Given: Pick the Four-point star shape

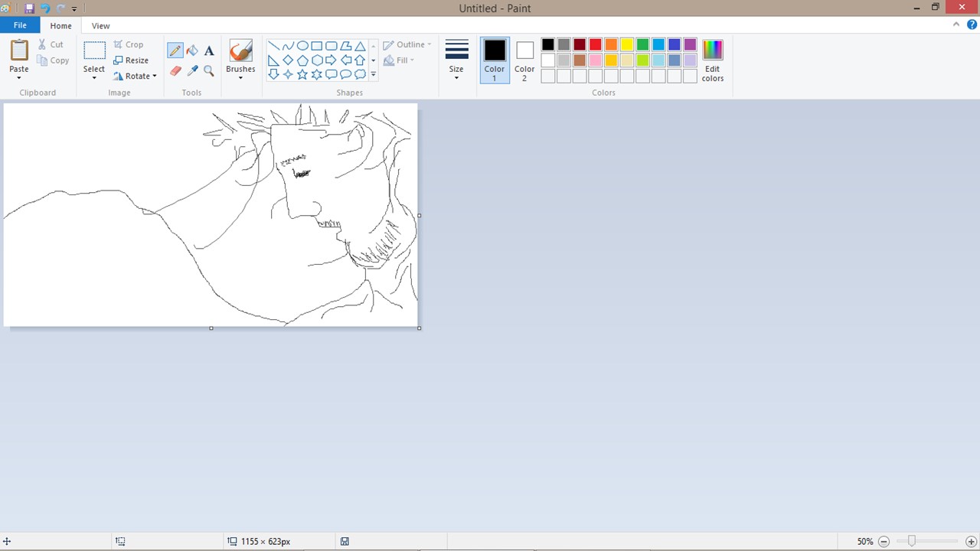Looking at the screenshot, I should [288, 74].
